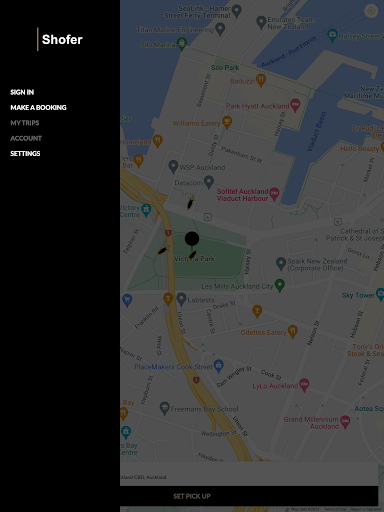The image size is (384, 512).
Task: Click SeaLink Hamer Street Ferry Terminal marker
Action: 237,11
